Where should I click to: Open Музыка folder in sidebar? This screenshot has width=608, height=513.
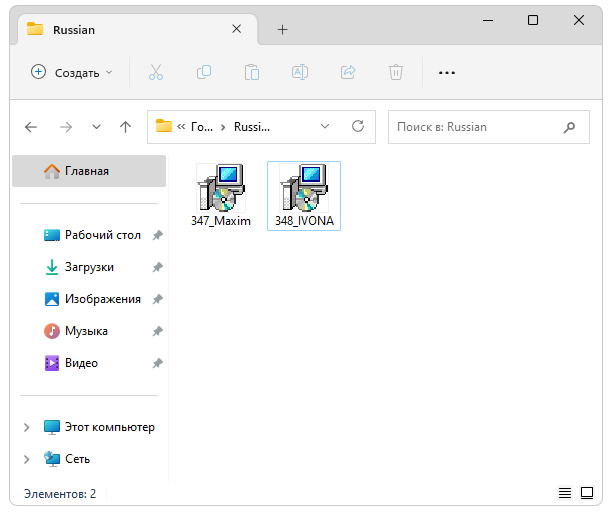click(x=76, y=331)
